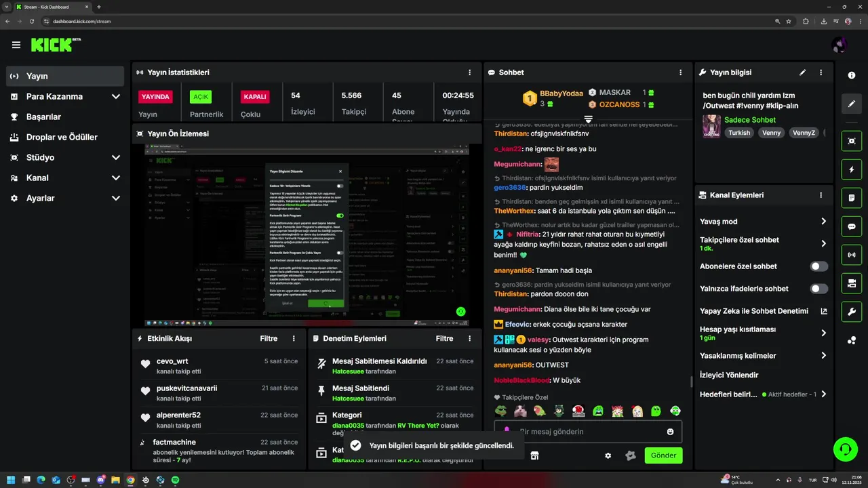The width and height of the screenshot is (868, 488).
Task: Click the Kick beta logo
Action: click(x=56, y=45)
